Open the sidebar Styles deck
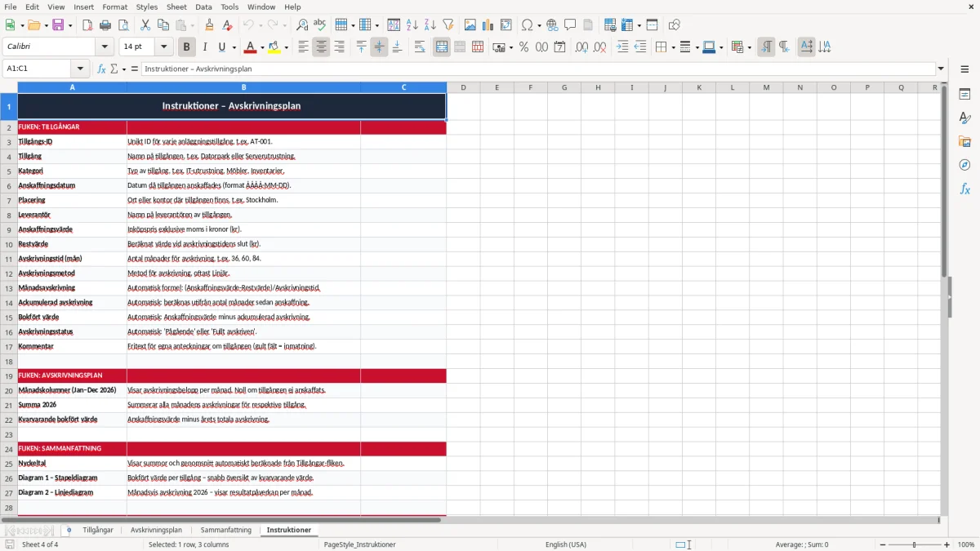This screenshot has height=551, width=980. pos(964,118)
